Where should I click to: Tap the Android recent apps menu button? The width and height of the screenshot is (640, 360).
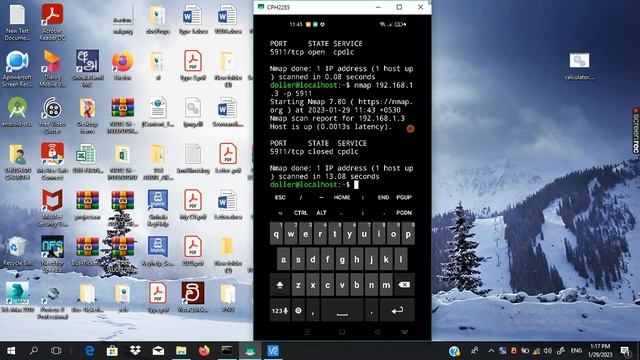307,332
